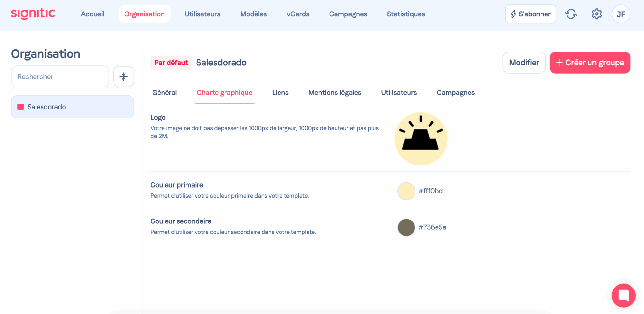Open Statistiques in the top navigation

click(406, 14)
